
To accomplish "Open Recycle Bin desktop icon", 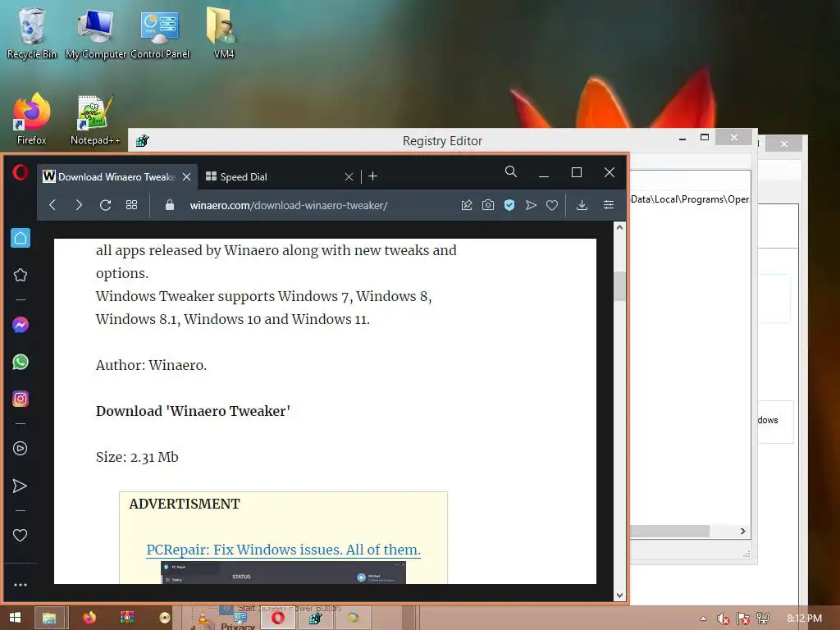I will (x=32, y=32).
